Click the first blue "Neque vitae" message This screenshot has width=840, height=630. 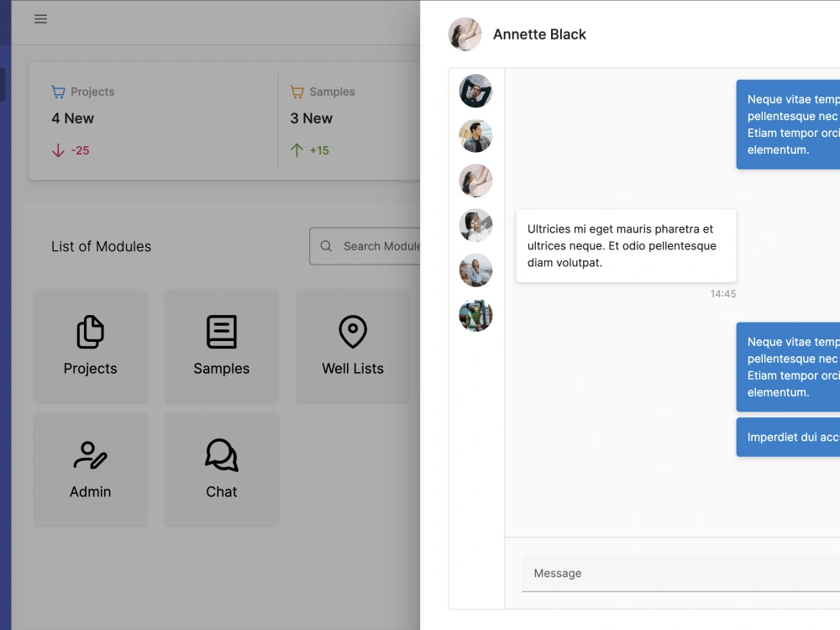[788, 124]
